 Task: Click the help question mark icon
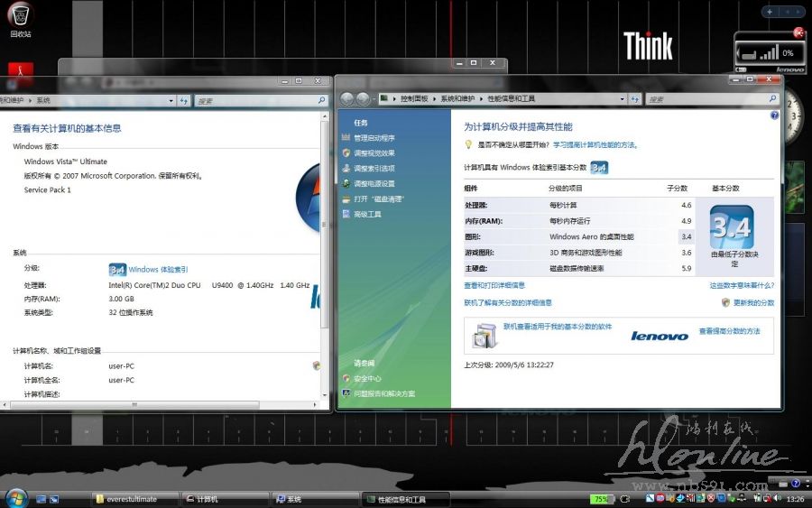774,115
